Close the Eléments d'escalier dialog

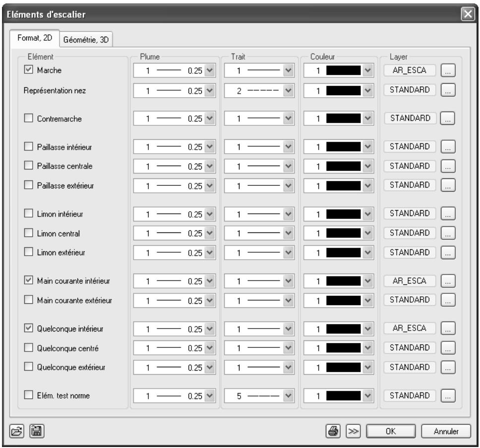point(468,14)
